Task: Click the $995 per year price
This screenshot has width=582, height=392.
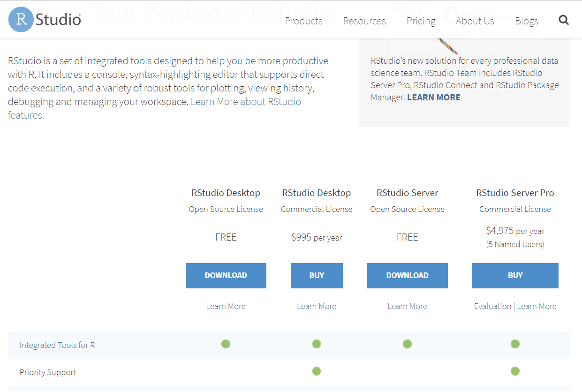Action: pyautogui.click(x=317, y=237)
